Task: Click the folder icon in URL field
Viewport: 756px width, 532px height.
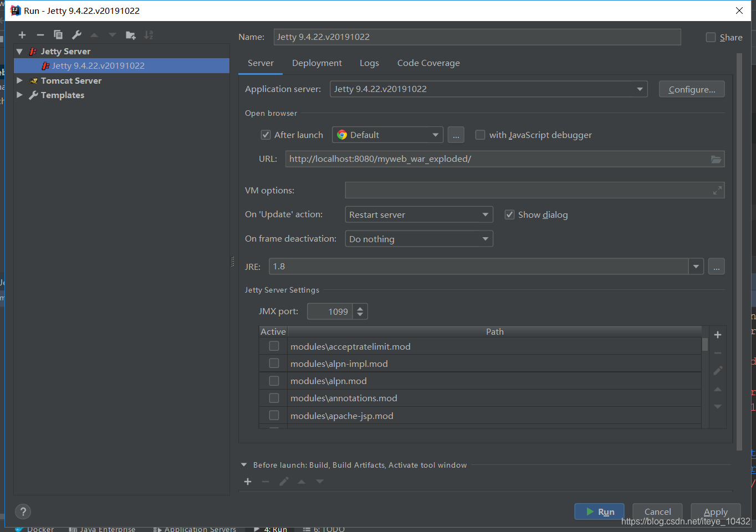Action: 716,159
